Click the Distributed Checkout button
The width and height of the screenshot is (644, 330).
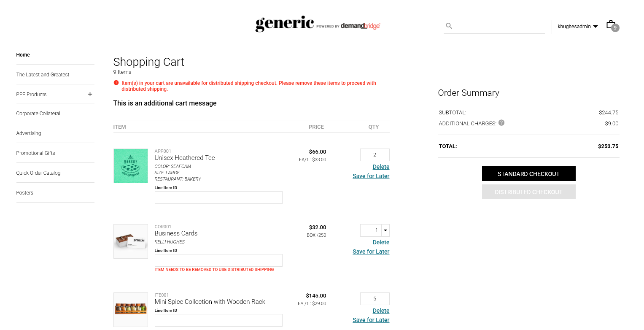pyautogui.click(x=529, y=192)
